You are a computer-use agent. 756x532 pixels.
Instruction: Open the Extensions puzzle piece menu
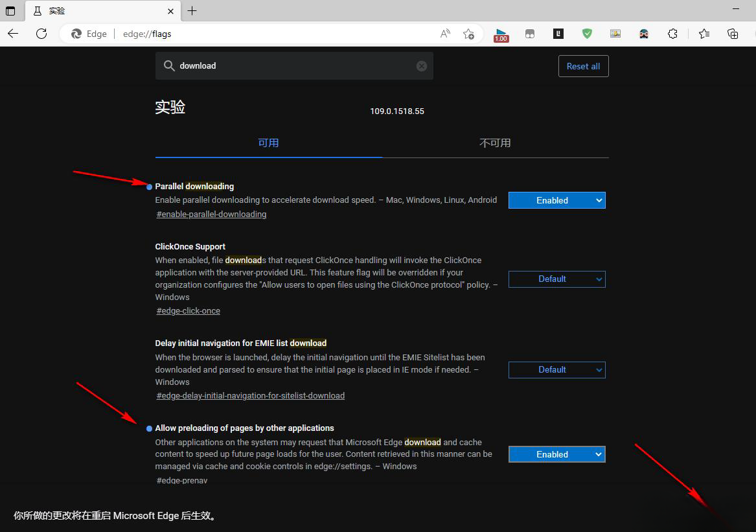(672, 34)
